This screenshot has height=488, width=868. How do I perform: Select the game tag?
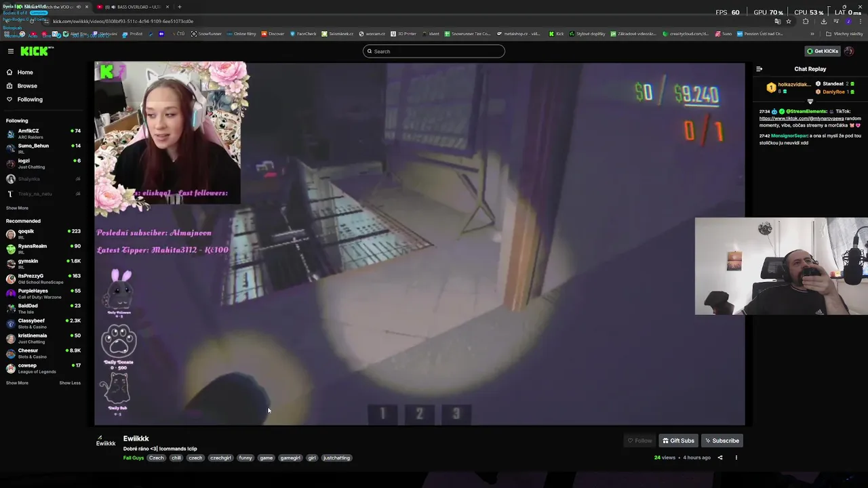point(266,458)
